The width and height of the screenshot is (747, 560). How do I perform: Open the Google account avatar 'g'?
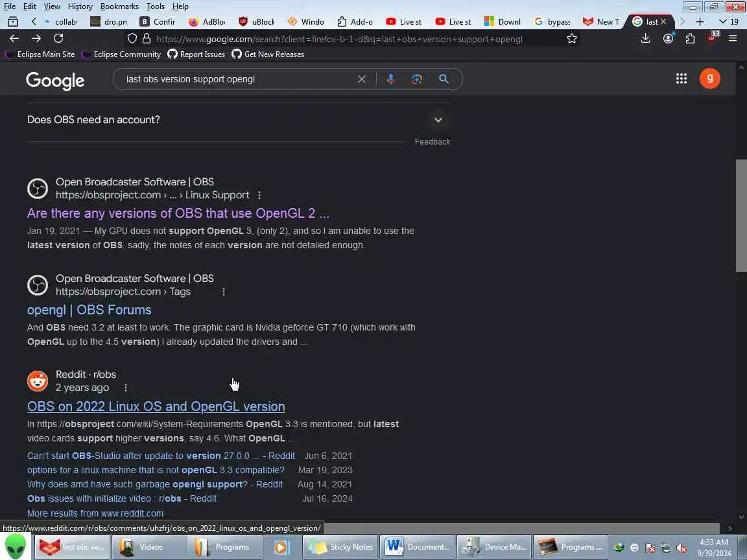710,78
